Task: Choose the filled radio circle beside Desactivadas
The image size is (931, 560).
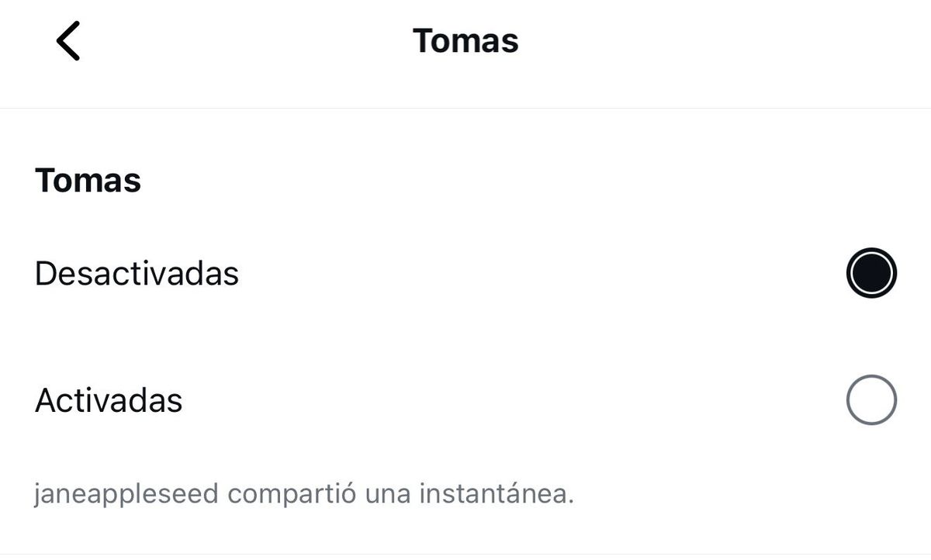Action: tap(871, 273)
